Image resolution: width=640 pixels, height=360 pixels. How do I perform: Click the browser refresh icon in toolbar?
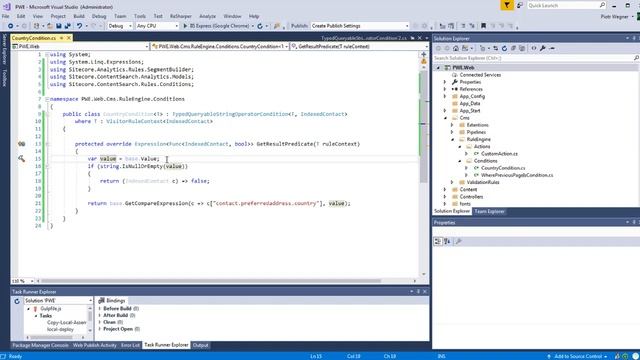[260, 26]
